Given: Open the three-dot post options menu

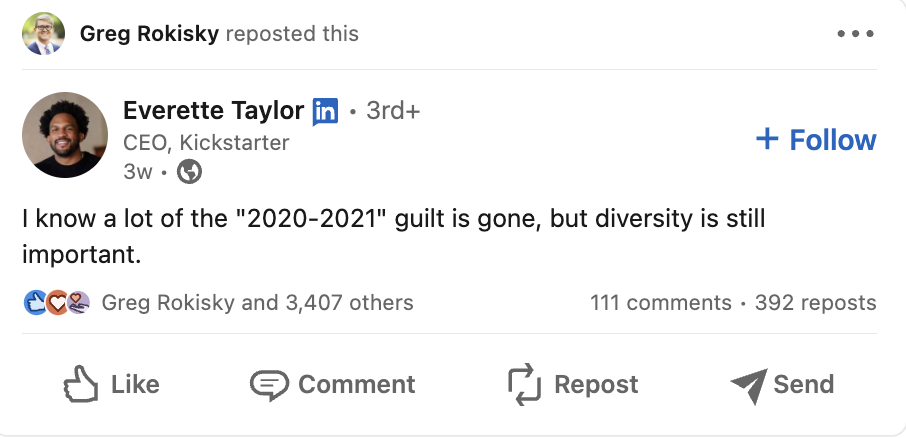Looking at the screenshot, I should point(855,34).
